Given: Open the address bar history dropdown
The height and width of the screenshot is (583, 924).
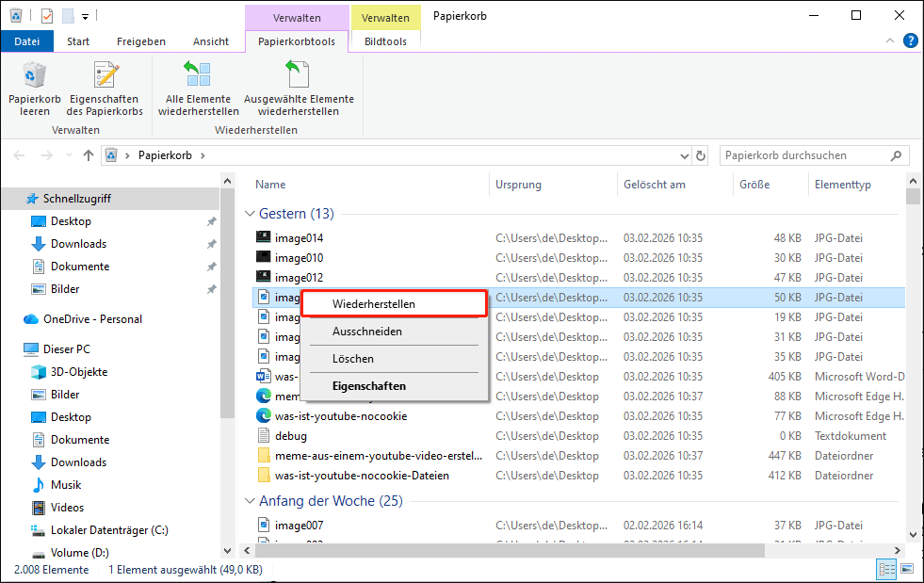Looking at the screenshot, I should click(x=685, y=155).
